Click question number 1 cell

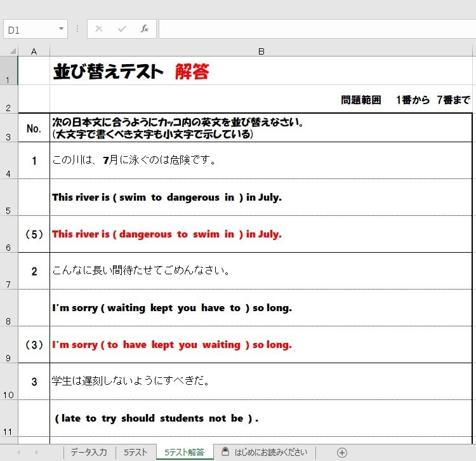click(x=34, y=161)
